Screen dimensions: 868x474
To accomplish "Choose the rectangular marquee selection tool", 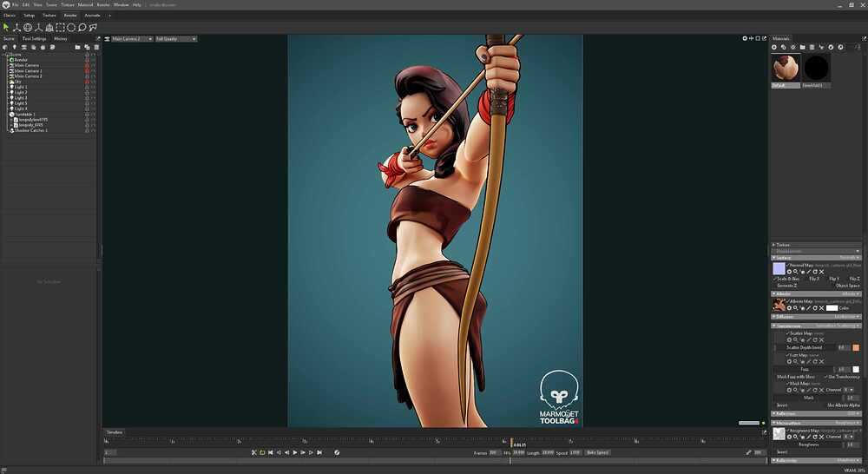I will point(60,27).
